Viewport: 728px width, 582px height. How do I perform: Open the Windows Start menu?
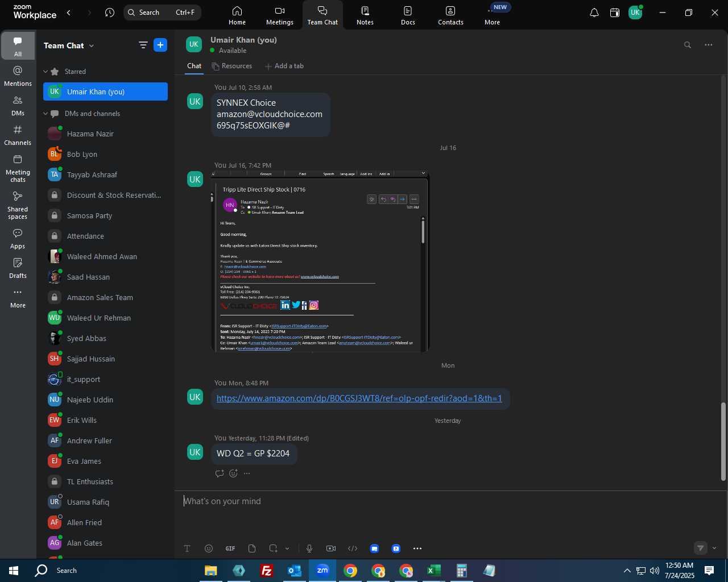(14, 571)
